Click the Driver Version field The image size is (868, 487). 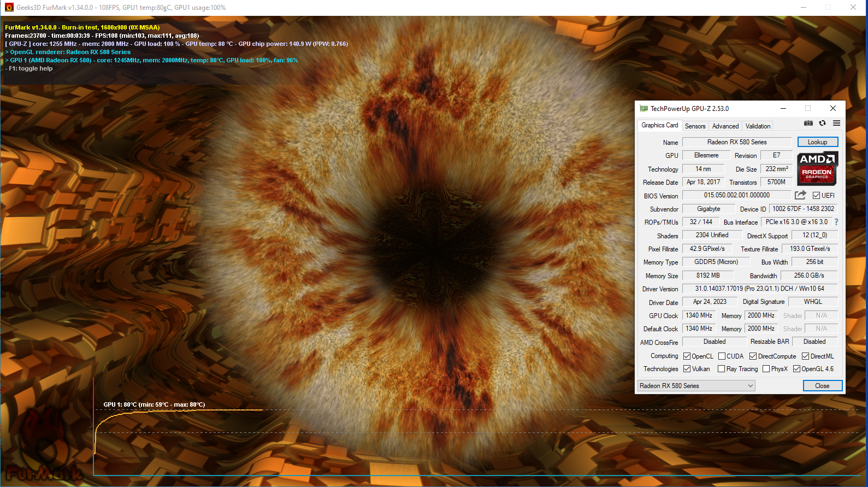pyautogui.click(x=759, y=289)
